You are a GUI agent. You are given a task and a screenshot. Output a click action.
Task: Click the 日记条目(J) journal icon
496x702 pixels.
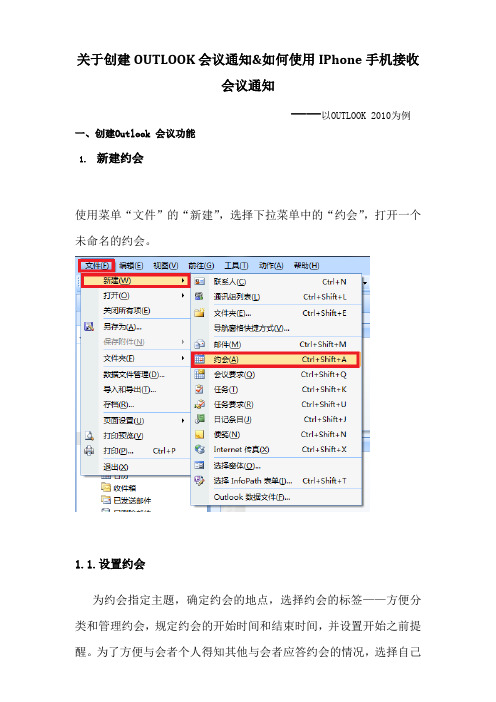pos(200,419)
